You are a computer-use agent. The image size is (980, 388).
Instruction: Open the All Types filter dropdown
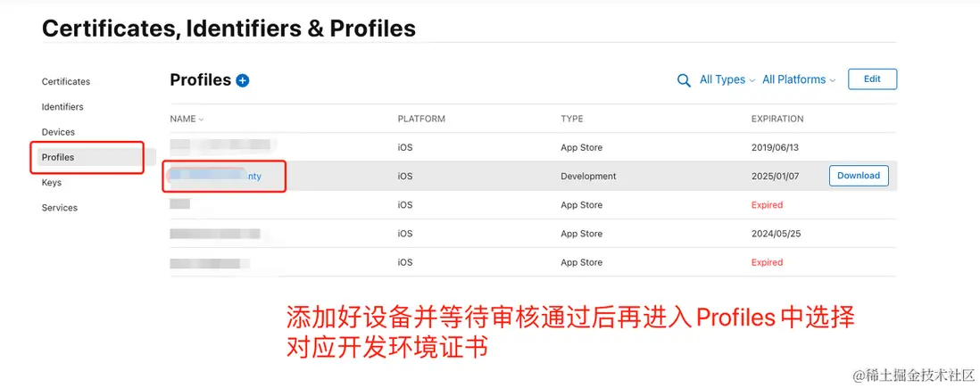coord(727,79)
